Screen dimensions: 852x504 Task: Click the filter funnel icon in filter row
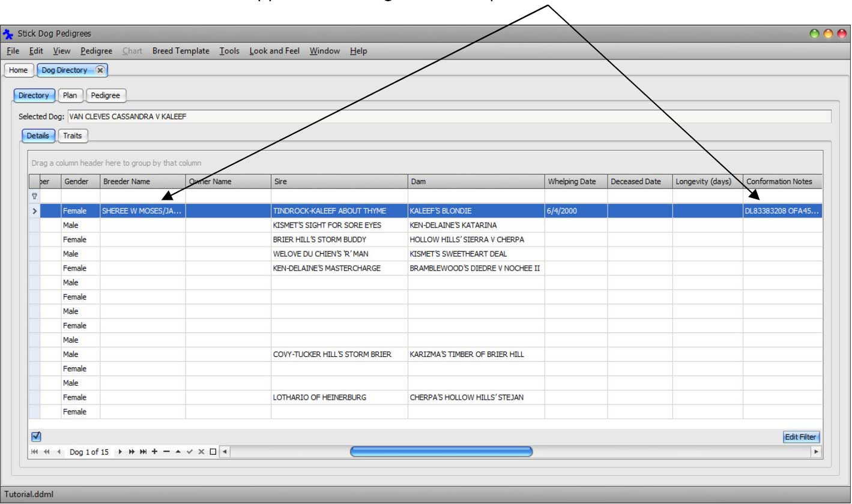click(34, 196)
